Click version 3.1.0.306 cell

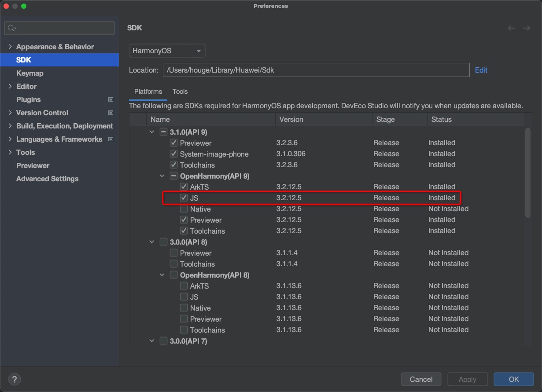(x=291, y=154)
